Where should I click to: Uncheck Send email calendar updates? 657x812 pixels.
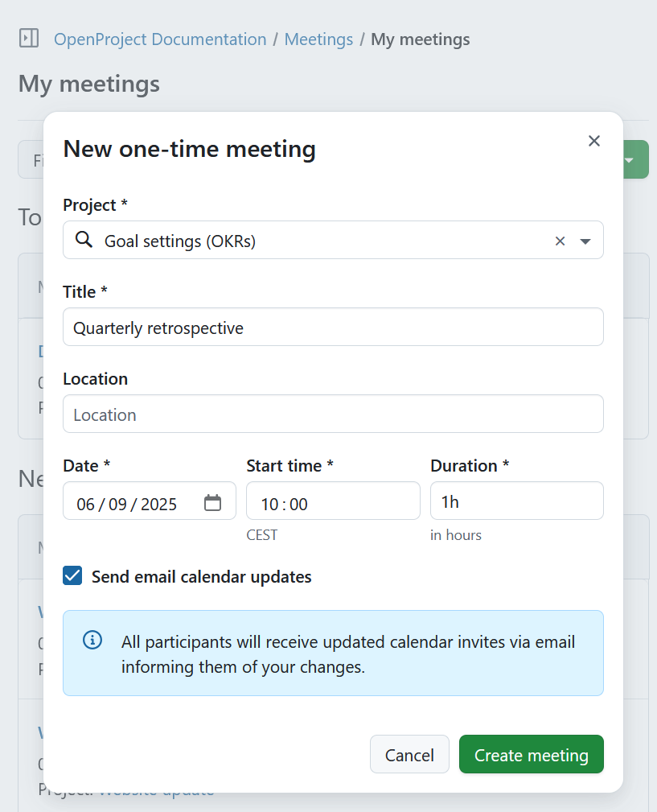click(x=72, y=575)
